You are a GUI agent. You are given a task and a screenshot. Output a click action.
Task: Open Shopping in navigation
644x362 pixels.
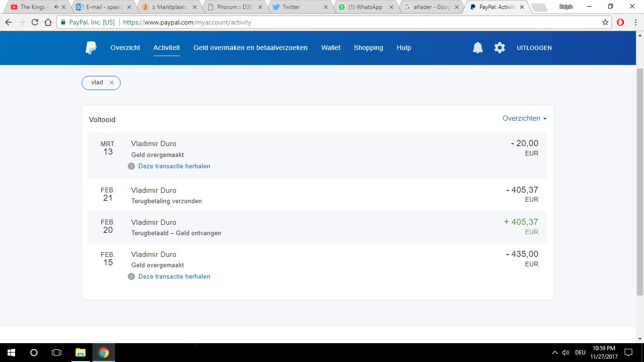(x=368, y=48)
